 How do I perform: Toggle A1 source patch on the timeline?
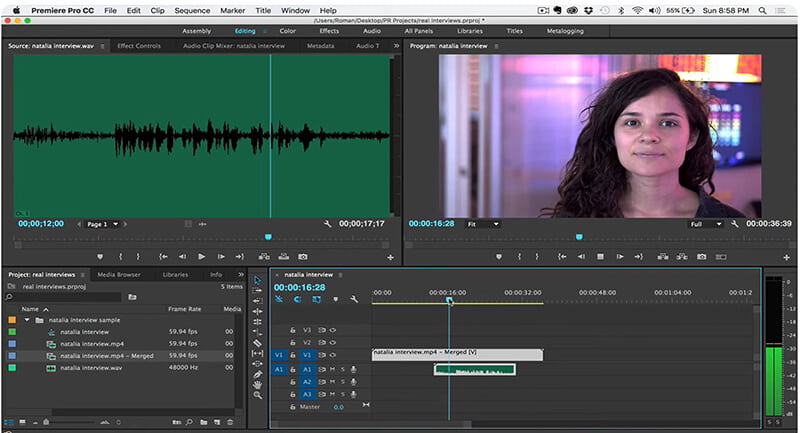click(279, 369)
